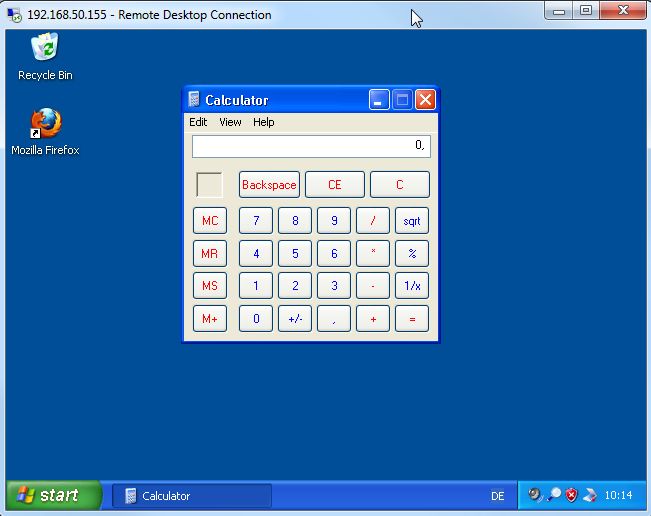
Task: Click the red security shield tray icon
Action: click(x=571, y=495)
